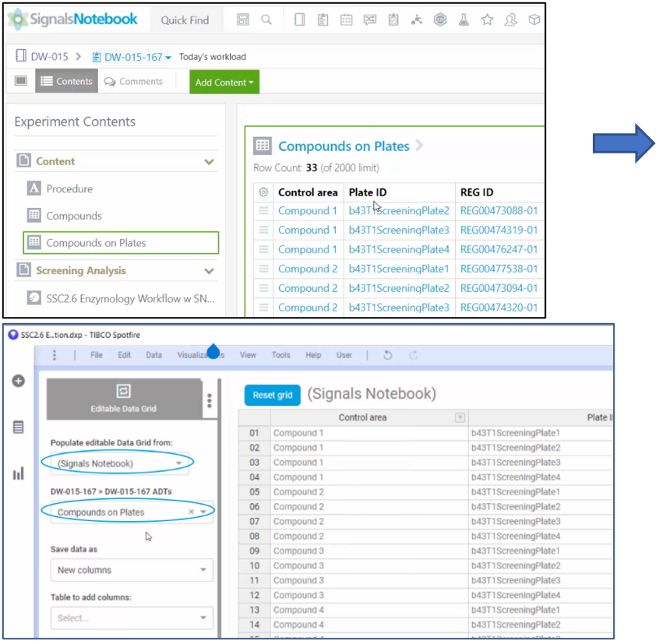The image size is (659, 644).
Task: Open the b43T1ScreeningPlate4 link in Signals table
Action: coord(399,249)
